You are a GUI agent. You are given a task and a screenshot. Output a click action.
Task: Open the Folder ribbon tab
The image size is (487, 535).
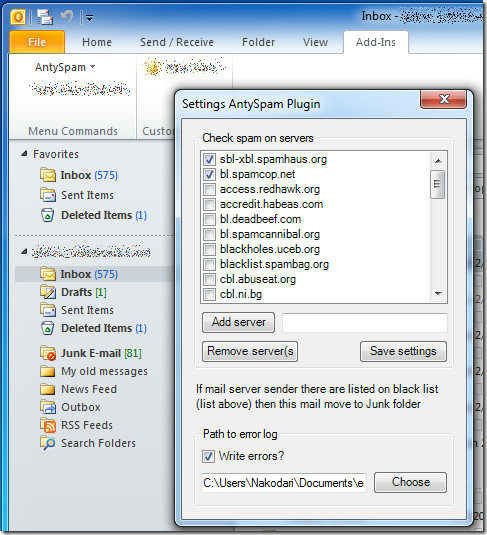pos(258,42)
